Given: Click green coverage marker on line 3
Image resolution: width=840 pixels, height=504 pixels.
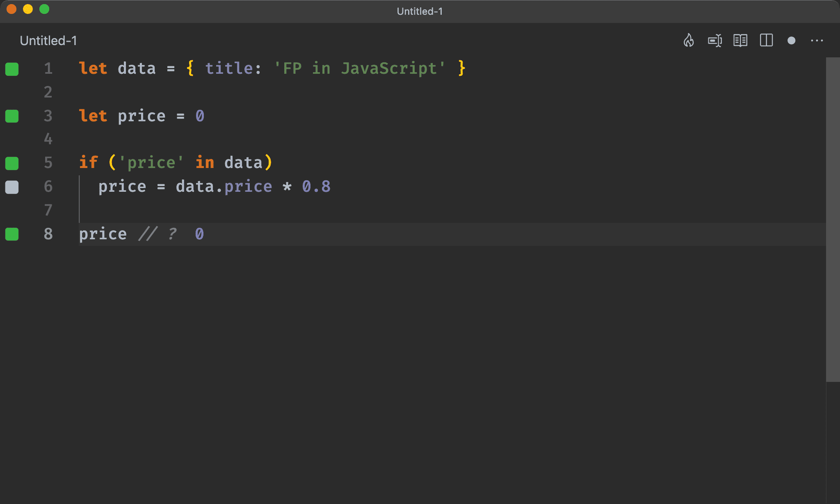Looking at the screenshot, I should click(12, 116).
